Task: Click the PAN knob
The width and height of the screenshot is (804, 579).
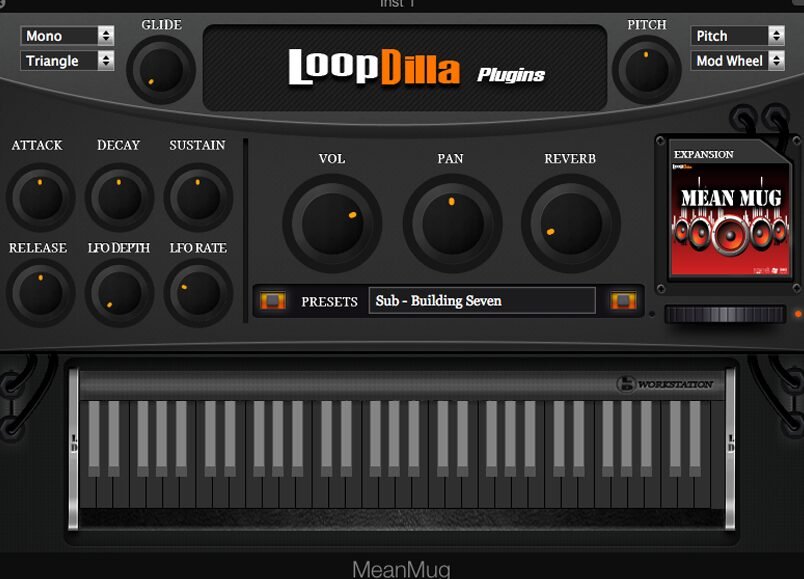Action: click(x=452, y=223)
